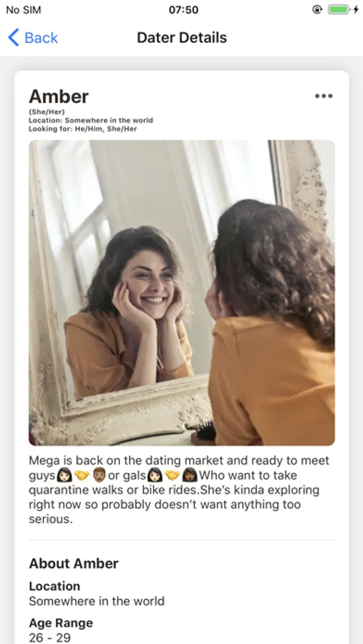
Task: Tap the Amber name heading
Action: coord(59,97)
